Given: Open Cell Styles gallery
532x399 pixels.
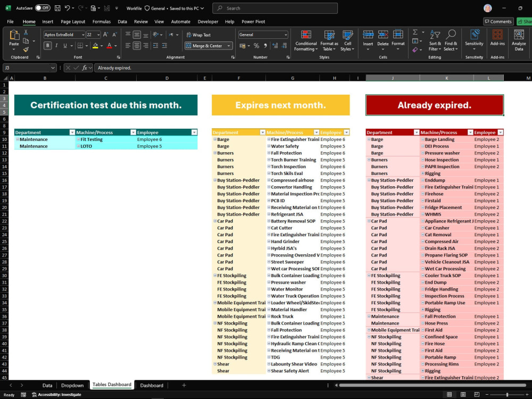Looking at the screenshot, I should click(x=347, y=40).
